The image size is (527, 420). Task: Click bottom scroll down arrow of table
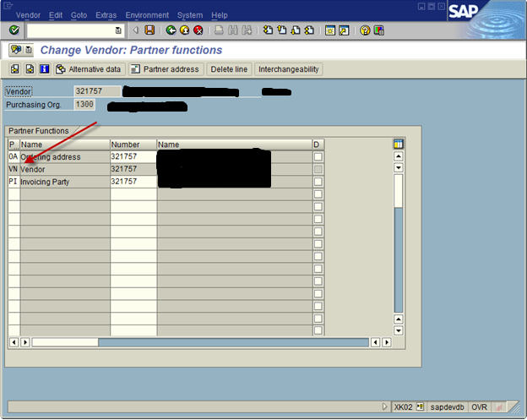coord(399,330)
